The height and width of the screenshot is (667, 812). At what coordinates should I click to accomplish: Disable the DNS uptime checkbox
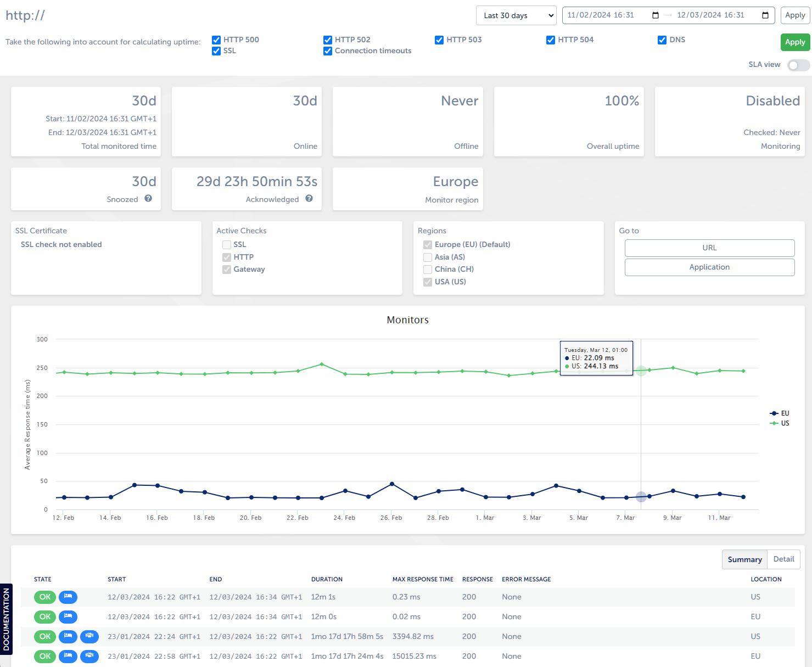(662, 40)
